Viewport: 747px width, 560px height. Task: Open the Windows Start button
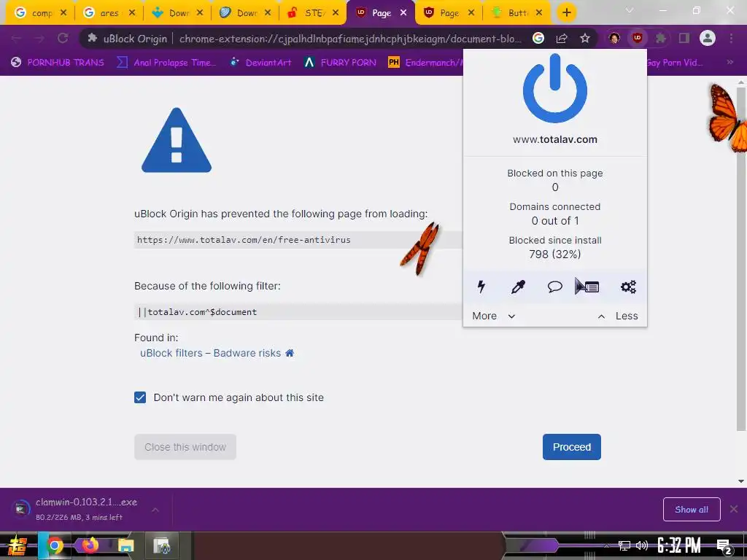tap(18, 545)
